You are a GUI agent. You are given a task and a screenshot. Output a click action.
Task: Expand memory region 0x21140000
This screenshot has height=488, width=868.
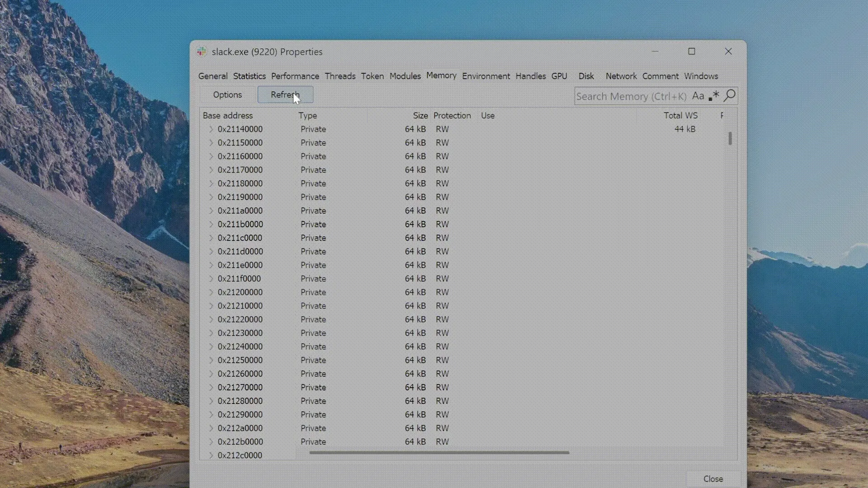pyautogui.click(x=211, y=129)
